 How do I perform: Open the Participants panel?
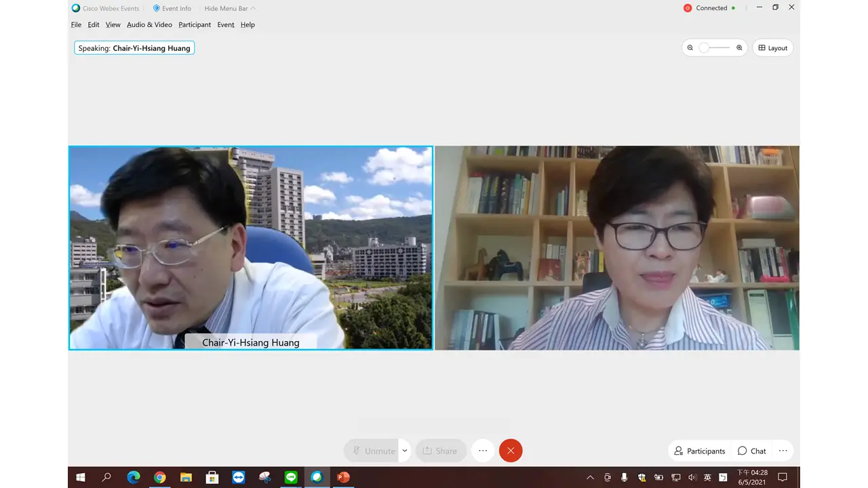tap(699, 451)
